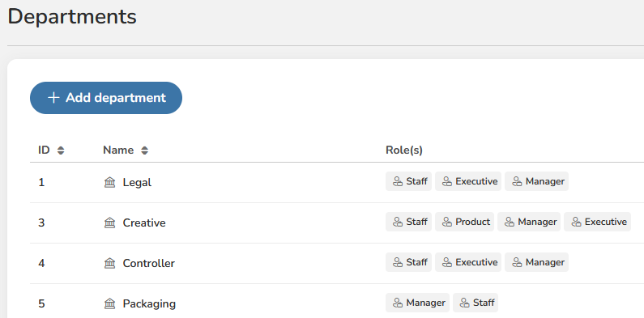Screen dimensions: 644x318
Task: Click the Name column header
Action: click(x=118, y=151)
